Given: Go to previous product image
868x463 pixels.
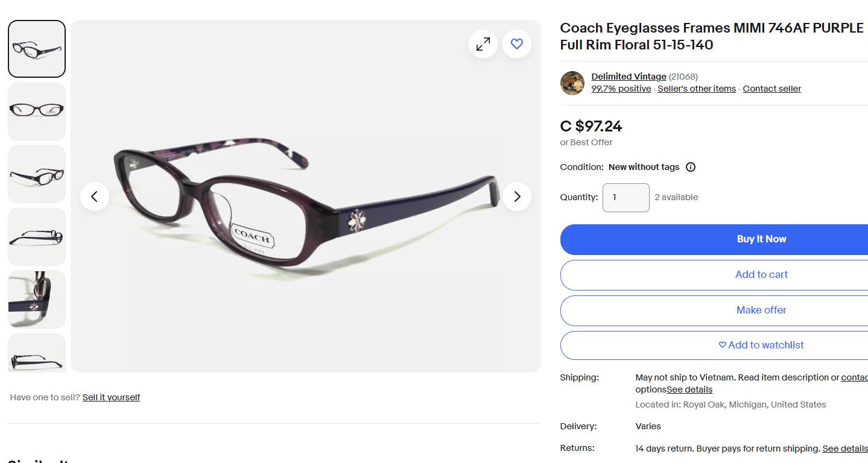Looking at the screenshot, I should tap(95, 197).
